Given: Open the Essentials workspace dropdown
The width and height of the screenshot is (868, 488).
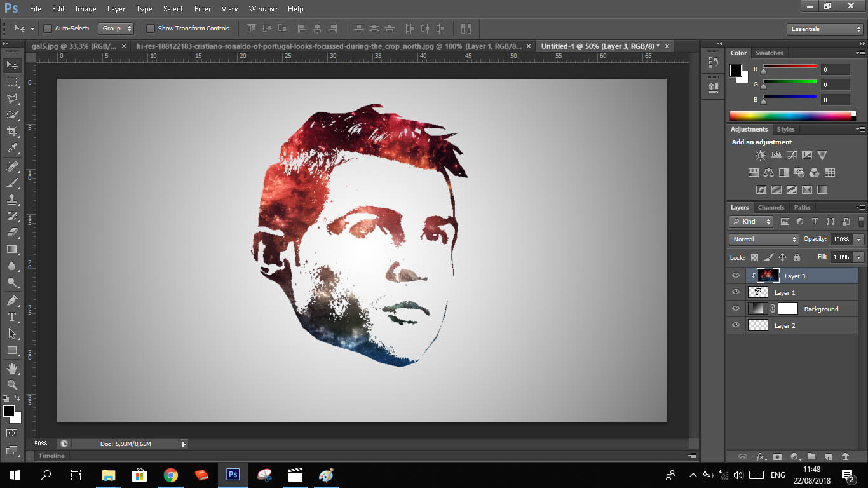Looking at the screenshot, I should tap(824, 29).
